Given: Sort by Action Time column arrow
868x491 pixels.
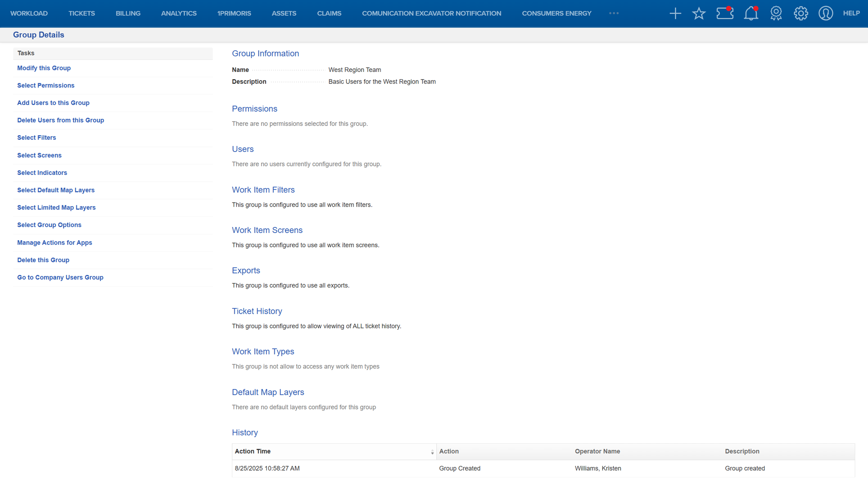Looking at the screenshot, I should tap(432, 452).
